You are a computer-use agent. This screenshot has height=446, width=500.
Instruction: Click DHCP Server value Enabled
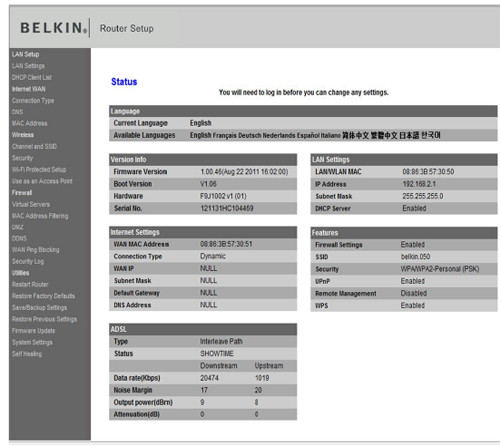coord(414,208)
